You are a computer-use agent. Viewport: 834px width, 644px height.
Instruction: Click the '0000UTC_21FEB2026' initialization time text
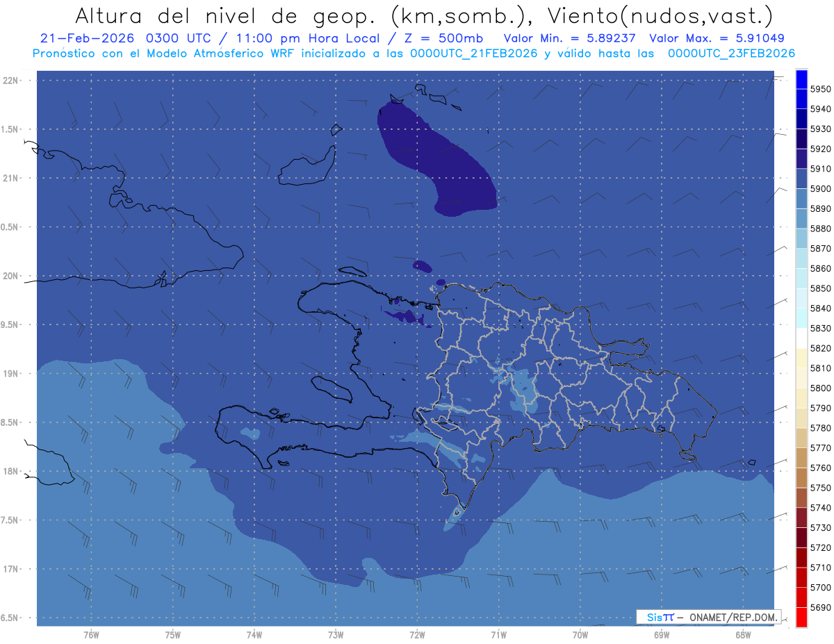pos(474,53)
